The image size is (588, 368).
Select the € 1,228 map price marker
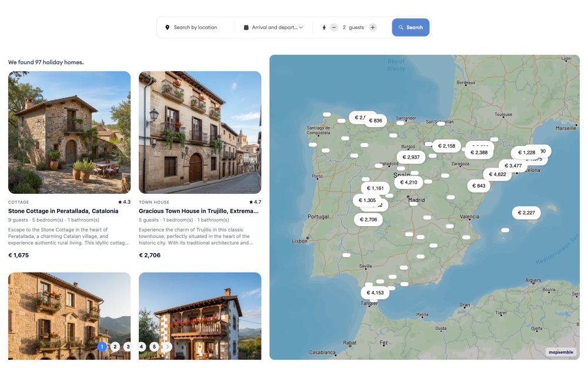pyautogui.click(x=526, y=152)
